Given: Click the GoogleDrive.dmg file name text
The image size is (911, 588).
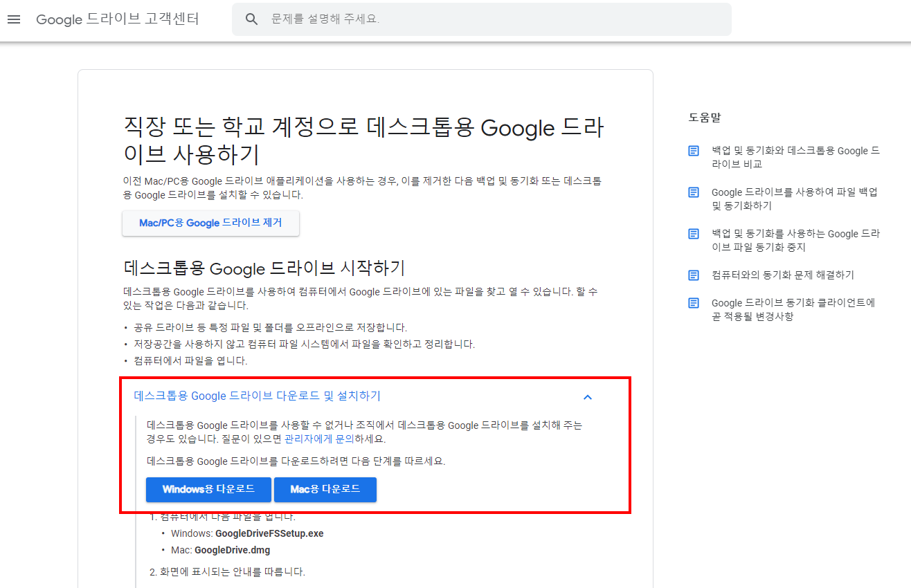Looking at the screenshot, I should tap(233, 550).
